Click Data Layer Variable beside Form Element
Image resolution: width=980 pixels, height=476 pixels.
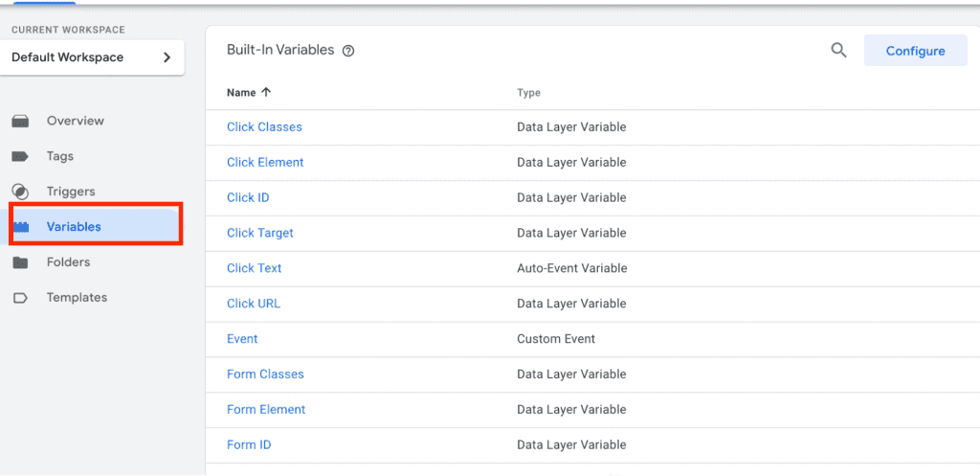(571, 410)
